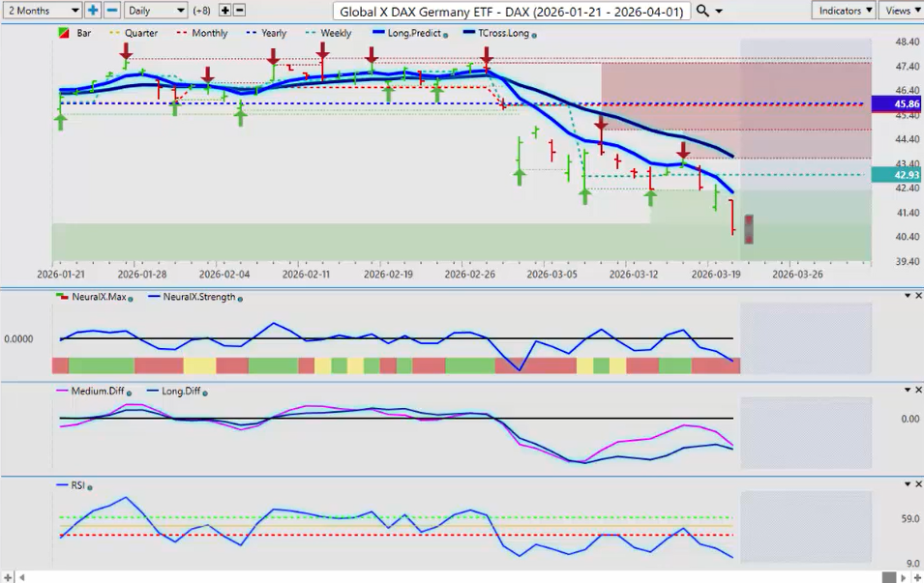Click the magnifier symbol search icon

point(703,10)
